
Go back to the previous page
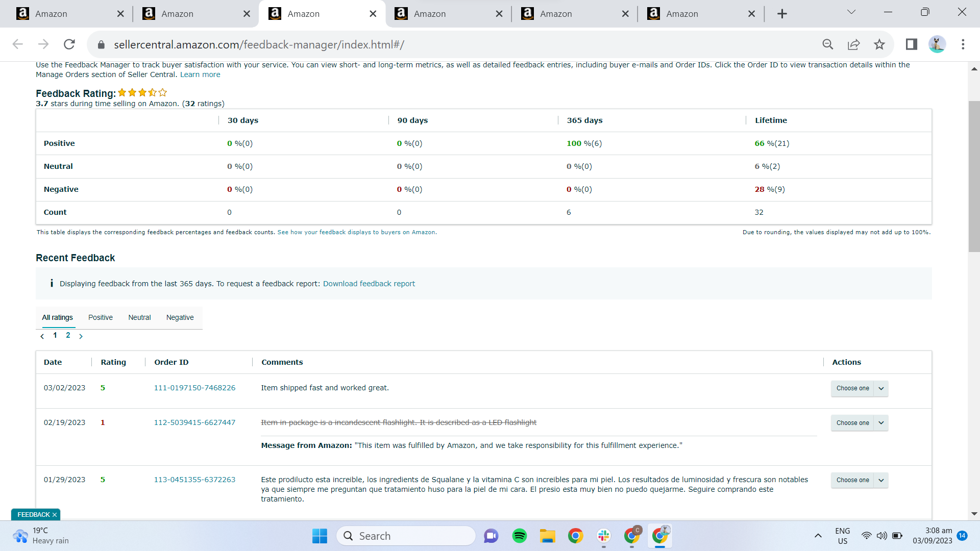[18, 44]
